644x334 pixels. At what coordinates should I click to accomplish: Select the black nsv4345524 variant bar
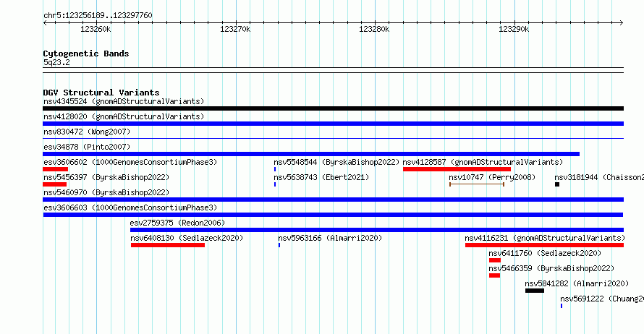click(333, 108)
